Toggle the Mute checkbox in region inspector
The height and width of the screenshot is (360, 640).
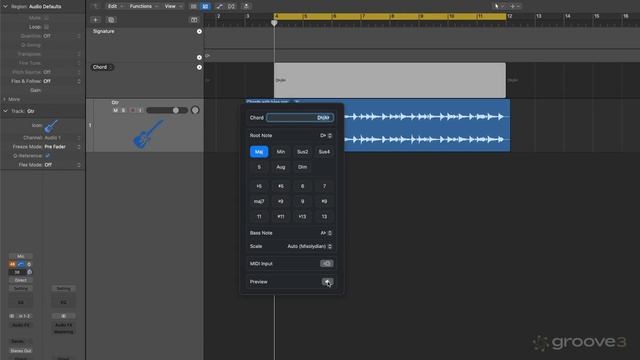pyautogui.click(x=46, y=18)
